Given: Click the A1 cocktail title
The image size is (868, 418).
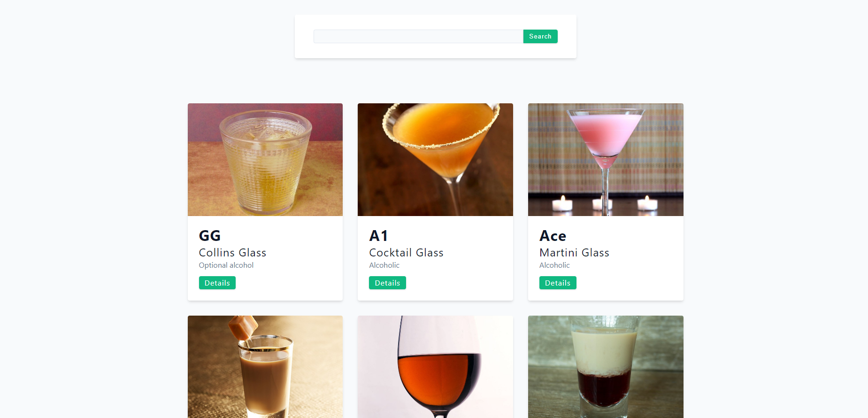Looking at the screenshot, I should (378, 236).
